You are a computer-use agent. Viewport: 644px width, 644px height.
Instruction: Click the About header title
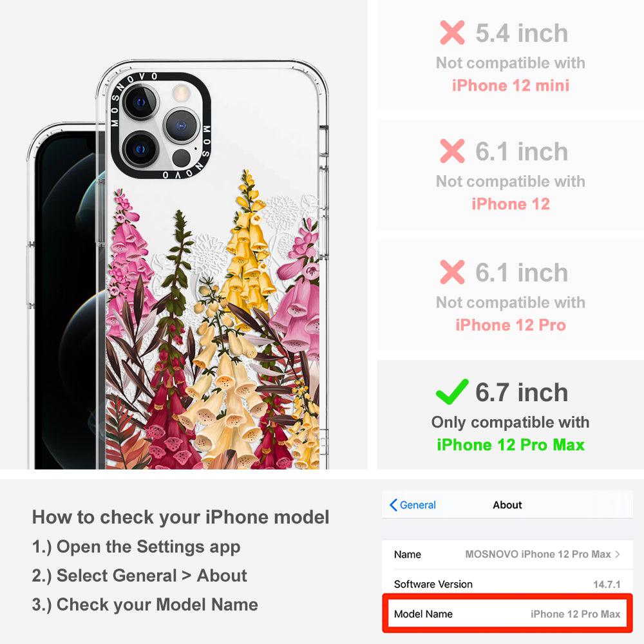507,505
